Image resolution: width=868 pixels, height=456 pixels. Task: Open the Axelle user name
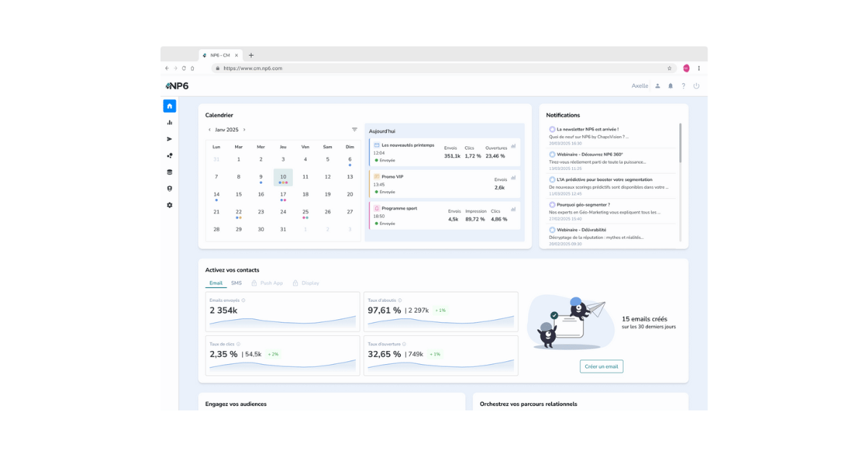(x=639, y=85)
